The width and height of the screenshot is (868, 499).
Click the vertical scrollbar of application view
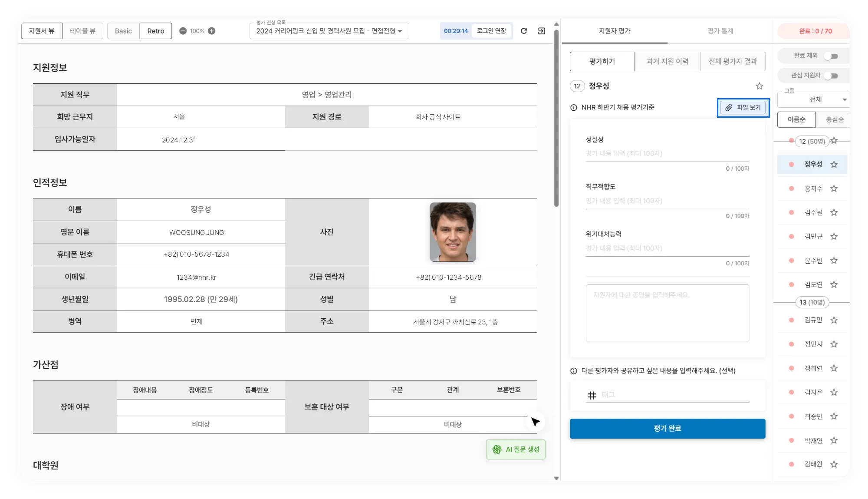tap(556, 117)
